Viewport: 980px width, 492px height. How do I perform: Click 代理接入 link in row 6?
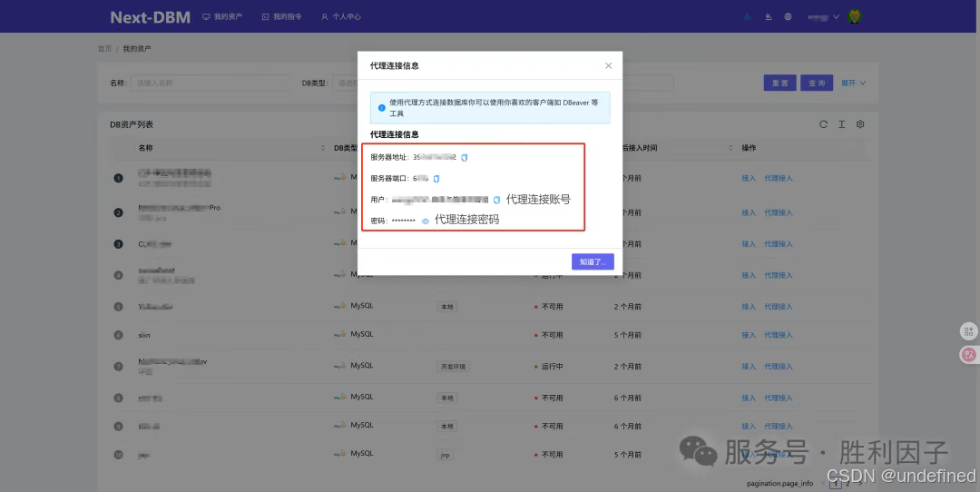click(x=779, y=335)
